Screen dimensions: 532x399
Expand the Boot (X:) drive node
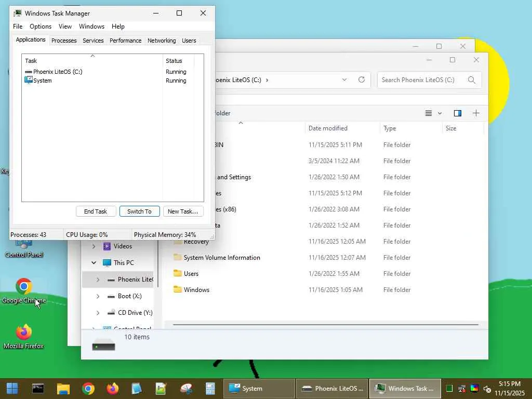(98, 296)
